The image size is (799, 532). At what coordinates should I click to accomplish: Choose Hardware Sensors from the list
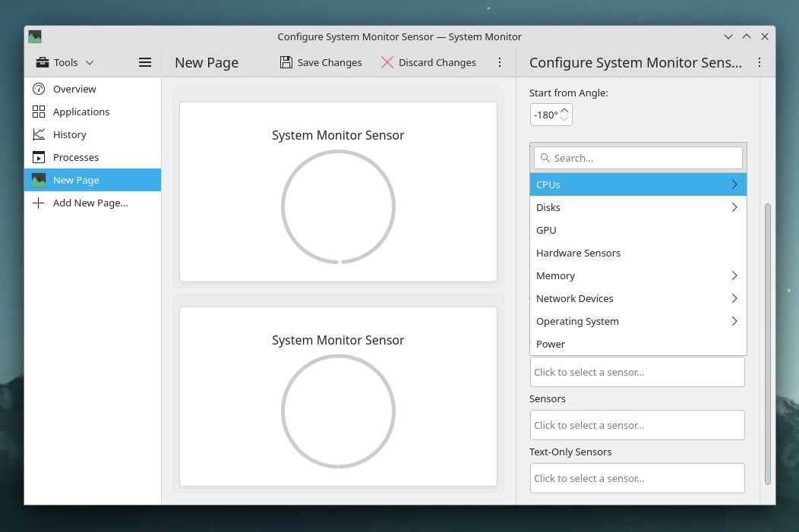tap(578, 253)
